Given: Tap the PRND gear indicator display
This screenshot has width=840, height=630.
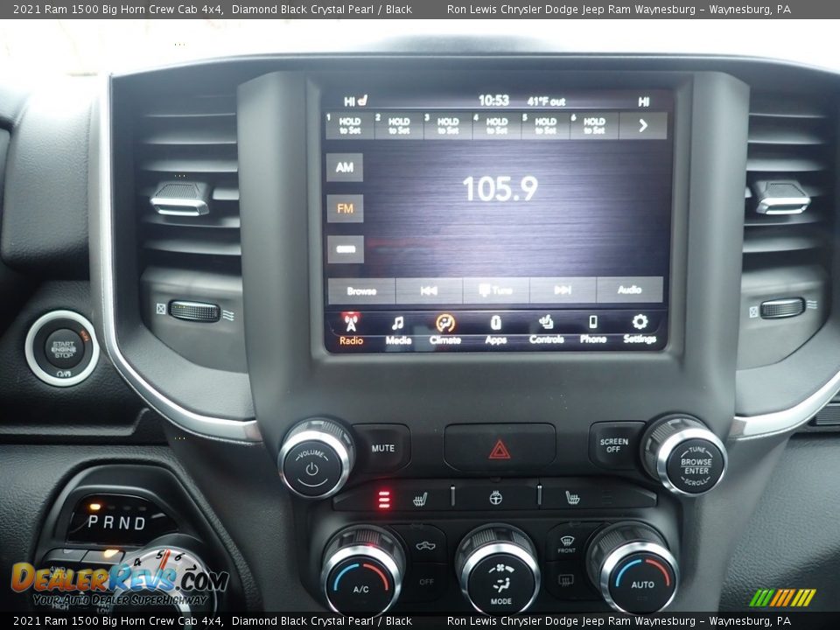Looking at the screenshot, I should pos(116,522).
